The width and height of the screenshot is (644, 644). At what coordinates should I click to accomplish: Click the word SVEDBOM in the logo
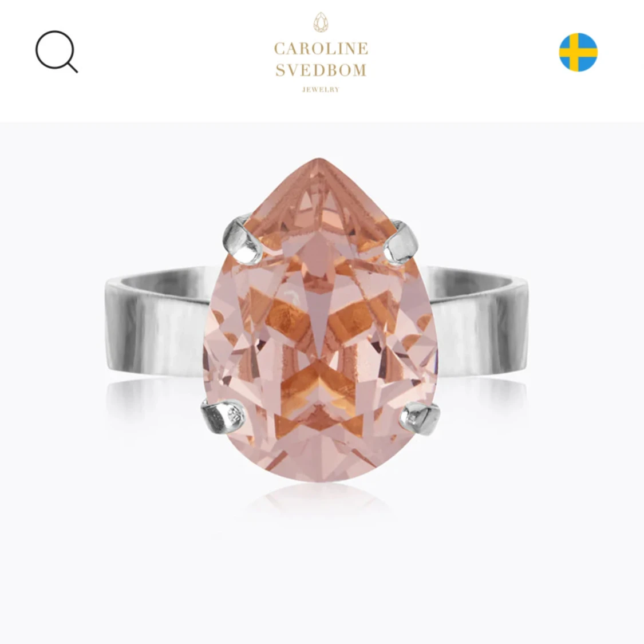tap(321, 70)
